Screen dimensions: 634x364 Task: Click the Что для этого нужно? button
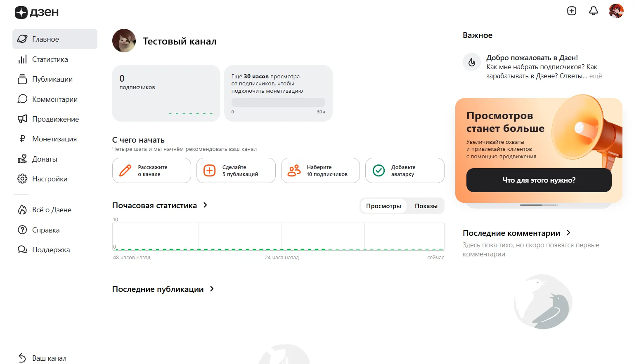[x=539, y=180]
